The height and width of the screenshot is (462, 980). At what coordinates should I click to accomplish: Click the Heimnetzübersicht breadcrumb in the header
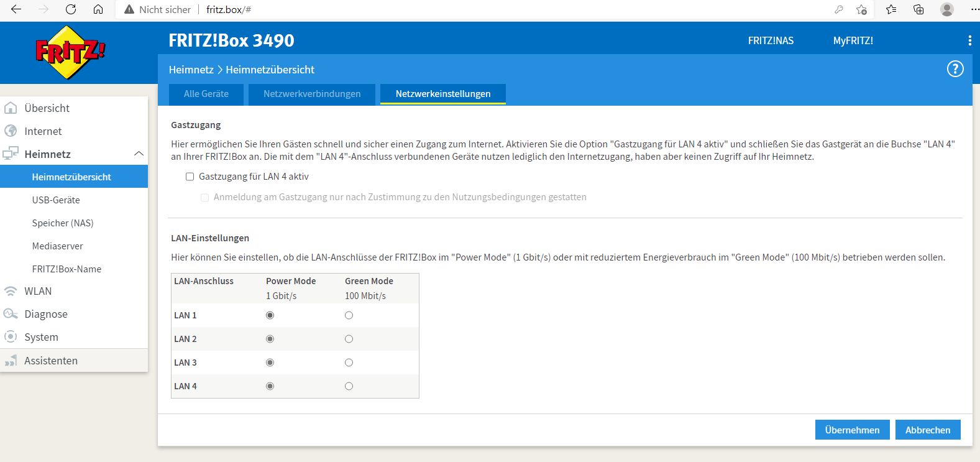click(270, 70)
